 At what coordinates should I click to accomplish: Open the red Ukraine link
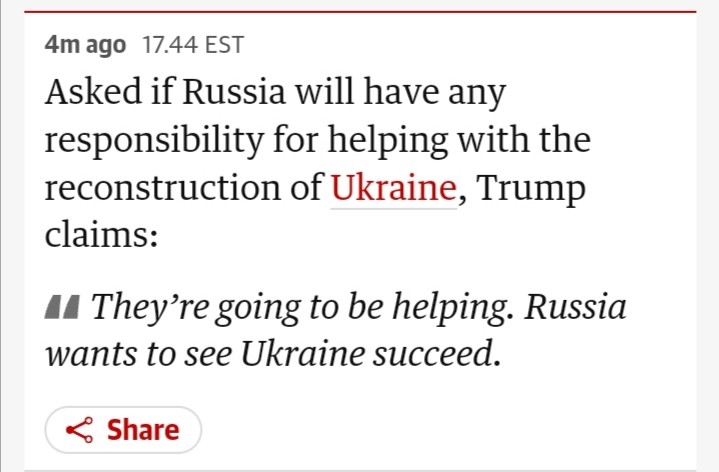pyautogui.click(x=393, y=187)
